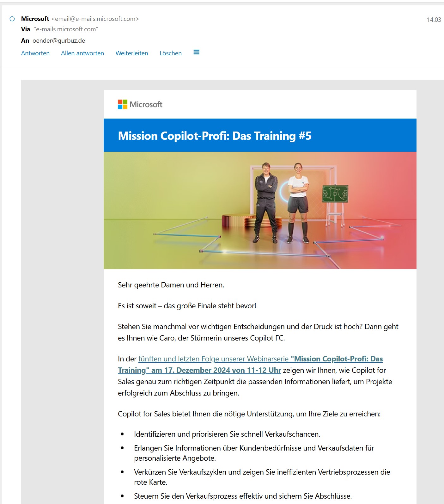Open the fünften und letzten Folge webinar link

(250, 364)
